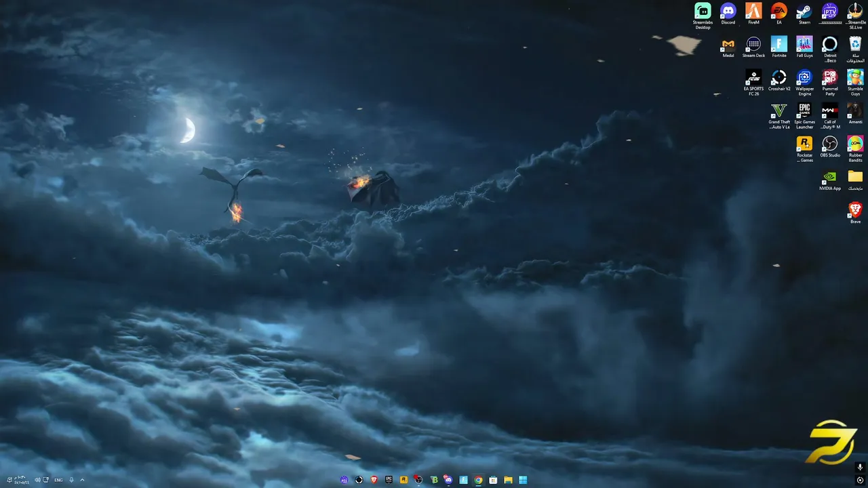Viewport: 868px width, 488px height.
Task: Select the Steam desktop shortcut
Action: pyautogui.click(x=804, y=14)
